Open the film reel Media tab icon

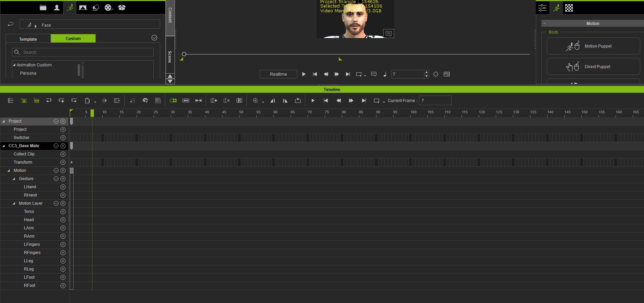[108, 8]
